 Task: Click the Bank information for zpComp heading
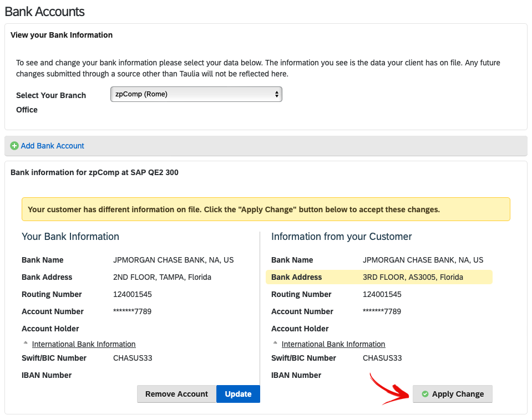click(x=94, y=172)
